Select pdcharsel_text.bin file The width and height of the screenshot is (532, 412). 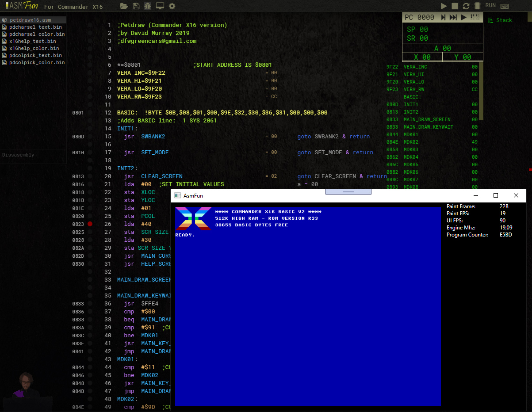click(35, 27)
